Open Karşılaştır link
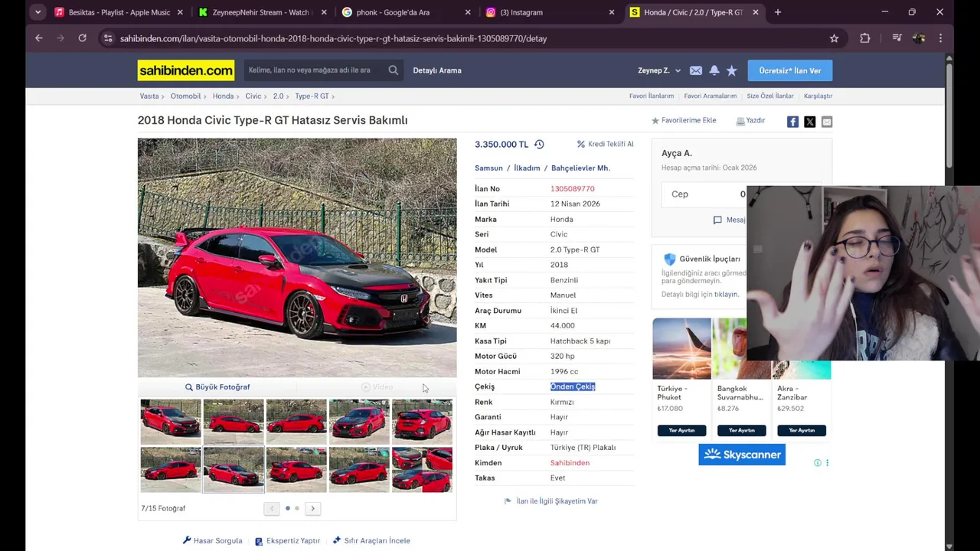 click(x=818, y=96)
